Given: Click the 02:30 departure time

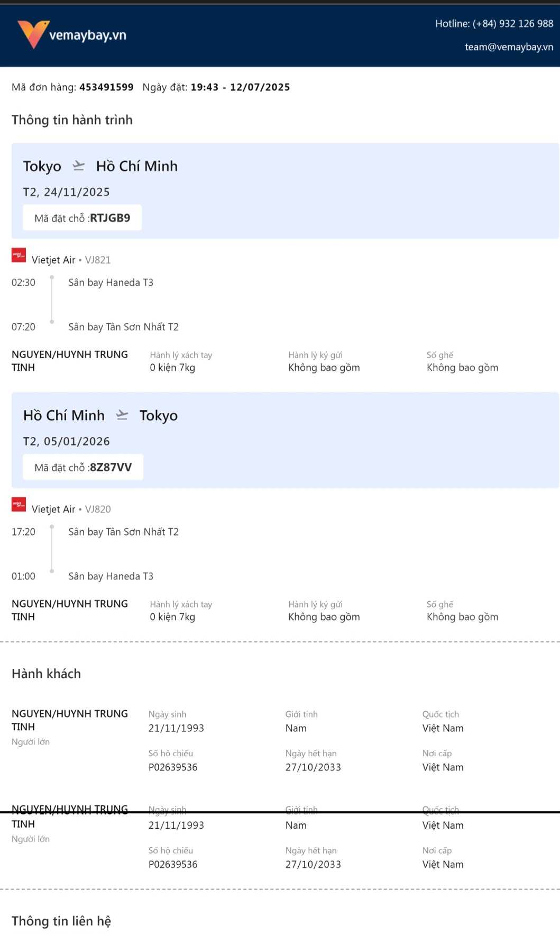Looking at the screenshot, I should [x=24, y=283].
